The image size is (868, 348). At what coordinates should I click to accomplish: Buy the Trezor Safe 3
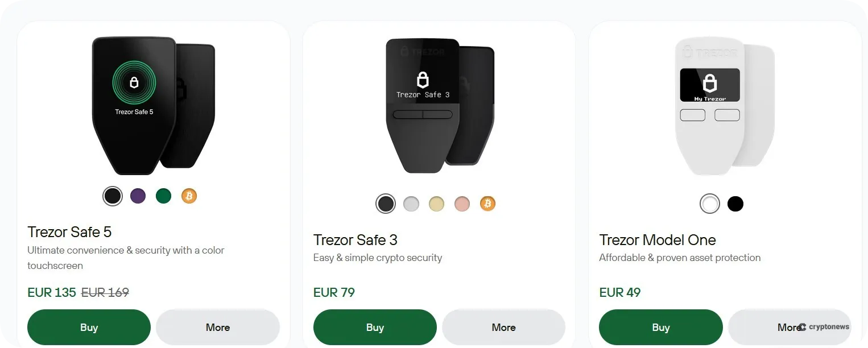[x=375, y=327]
